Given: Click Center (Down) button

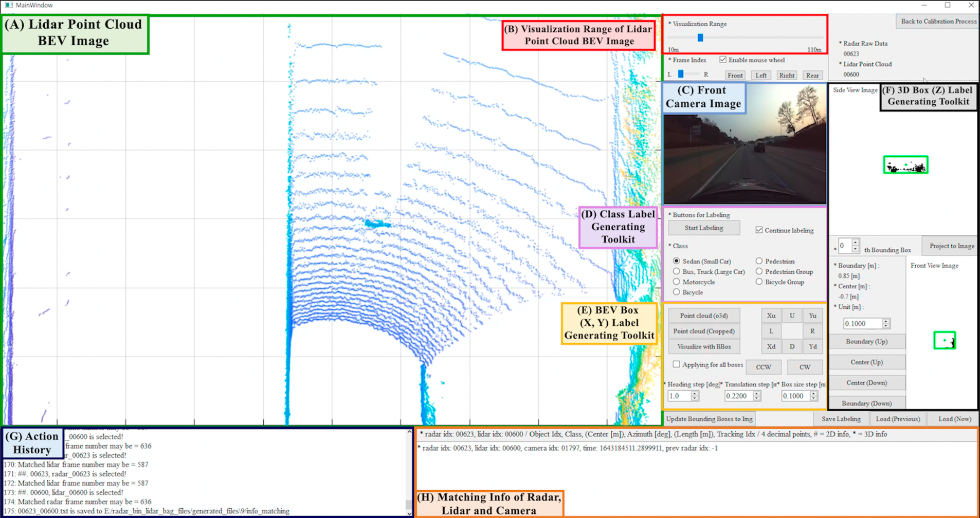Looking at the screenshot, I should pos(866,382).
